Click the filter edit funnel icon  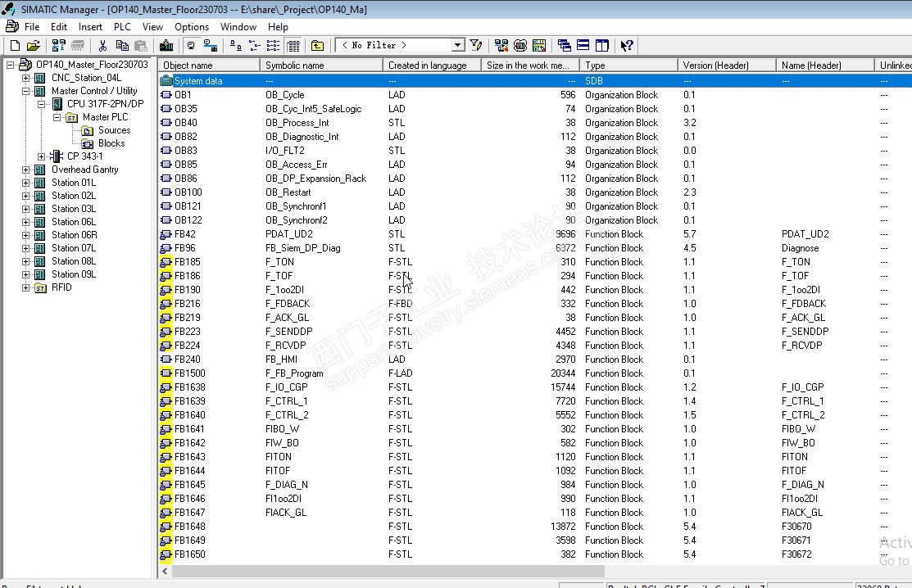point(476,45)
